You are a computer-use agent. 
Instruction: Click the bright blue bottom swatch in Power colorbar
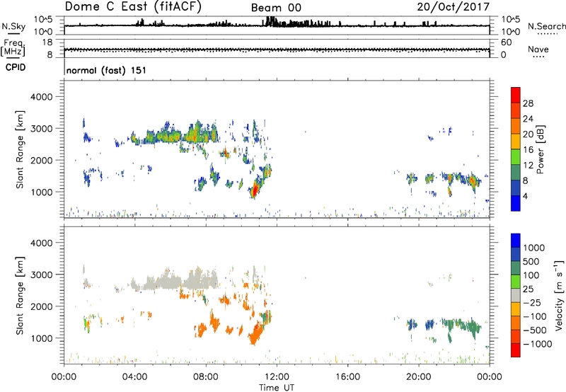(516, 203)
